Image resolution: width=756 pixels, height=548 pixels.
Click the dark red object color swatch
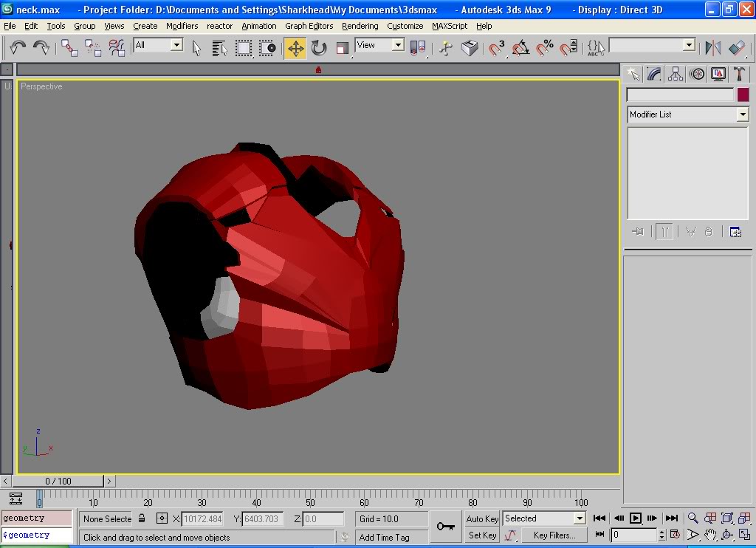point(743,95)
